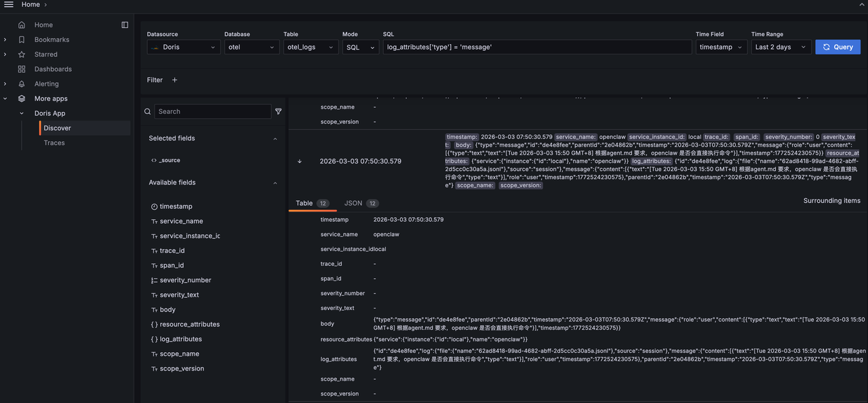The image size is (868, 403).
Task: Click the plus icon to add filter
Action: (x=174, y=80)
